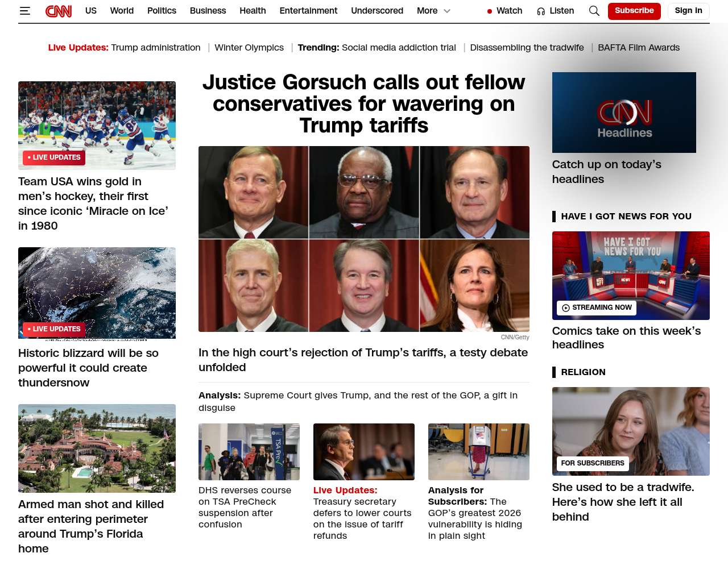Open the Have I Got News section heading

tap(626, 217)
